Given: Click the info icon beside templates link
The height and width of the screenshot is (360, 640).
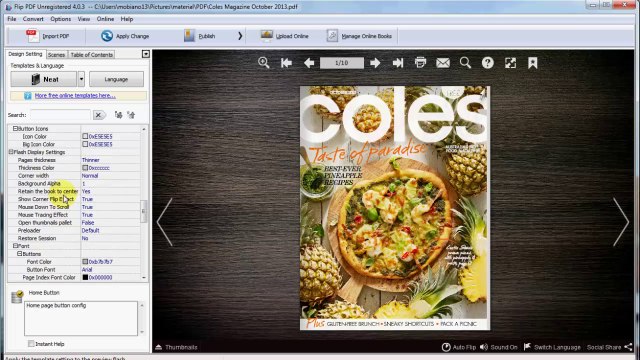Looking at the screenshot, I should tap(28, 96).
